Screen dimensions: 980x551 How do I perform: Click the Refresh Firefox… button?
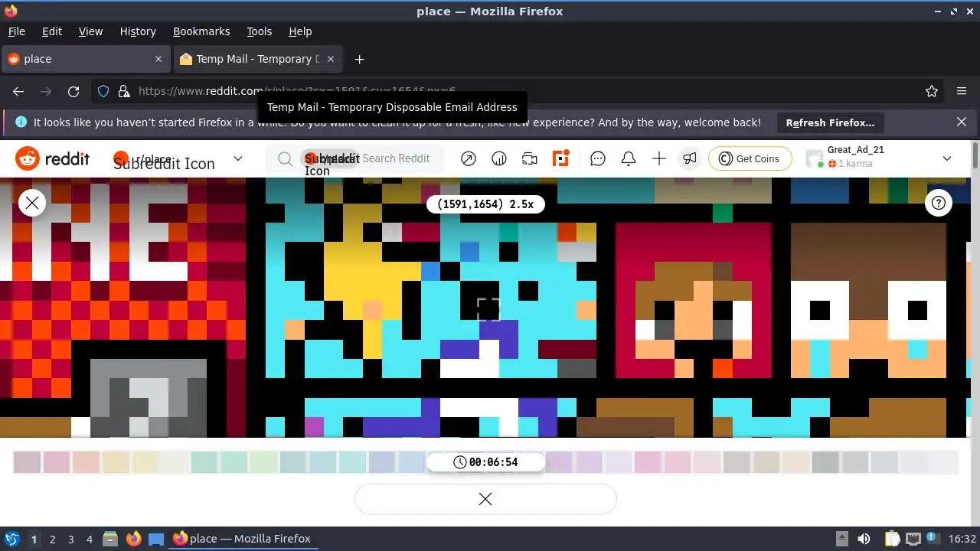pyautogui.click(x=830, y=122)
